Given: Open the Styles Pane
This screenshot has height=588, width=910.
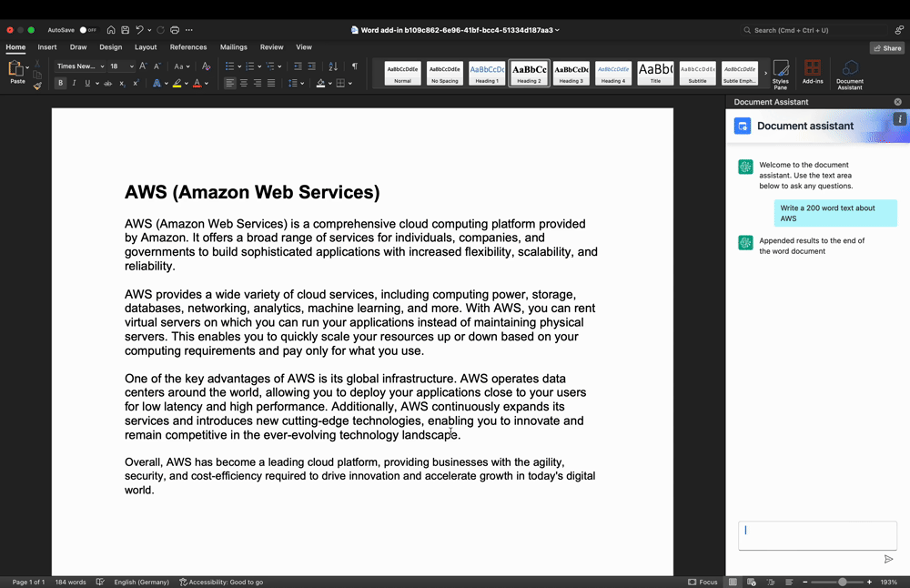Looking at the screenshot, I should pyautogui.click(x=781, y=75).
